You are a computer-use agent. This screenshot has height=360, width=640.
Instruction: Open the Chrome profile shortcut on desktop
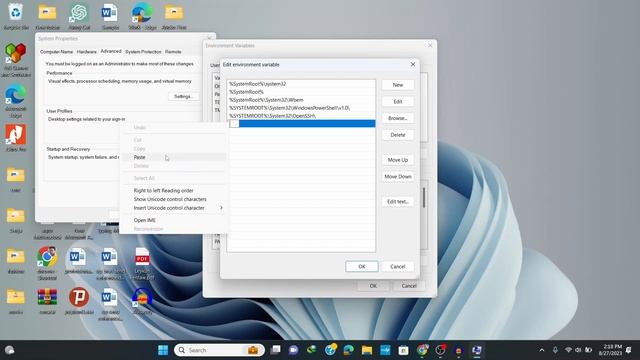point(47,263)
